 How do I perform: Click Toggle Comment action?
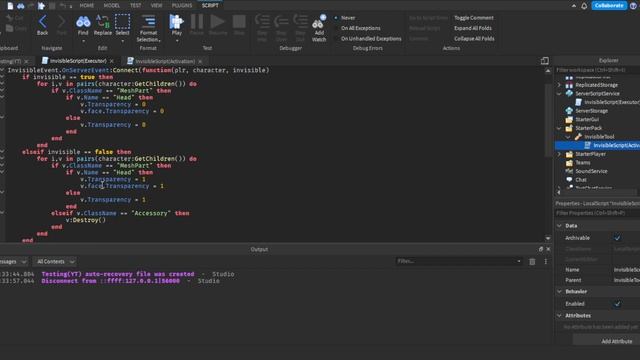pyautogui.click(x=473, y=18)
